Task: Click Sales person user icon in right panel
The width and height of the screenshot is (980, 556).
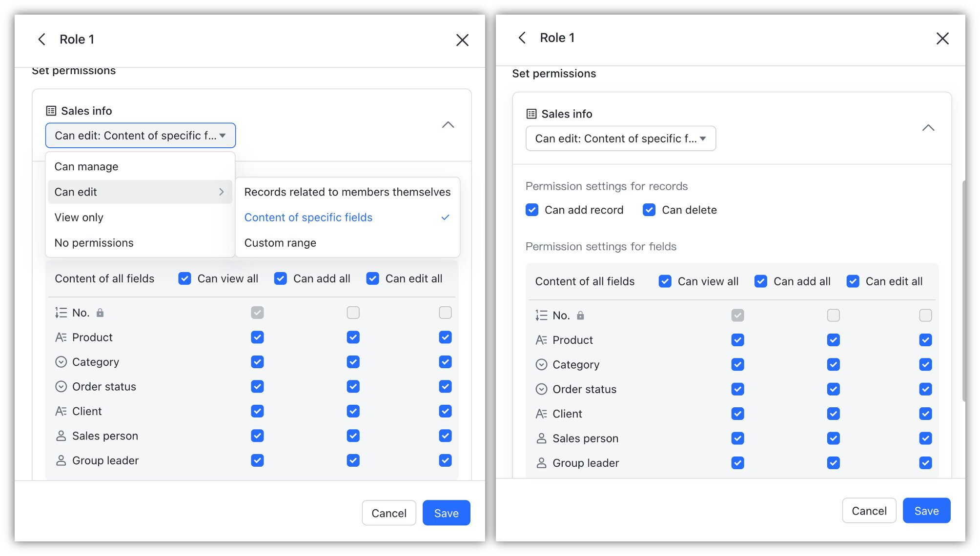Action: click(x=541, y=438)
